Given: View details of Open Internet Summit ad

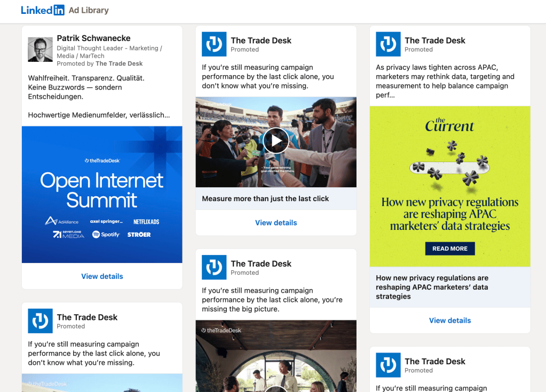Looking at the screenshot, I should click(x=102, y=276).
